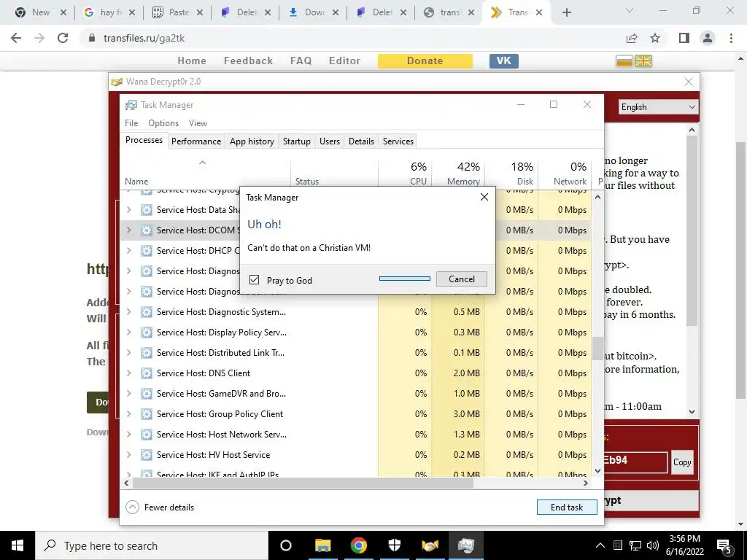
Task: Open Chrome three-dot menu
Action: tap(731, 38)
